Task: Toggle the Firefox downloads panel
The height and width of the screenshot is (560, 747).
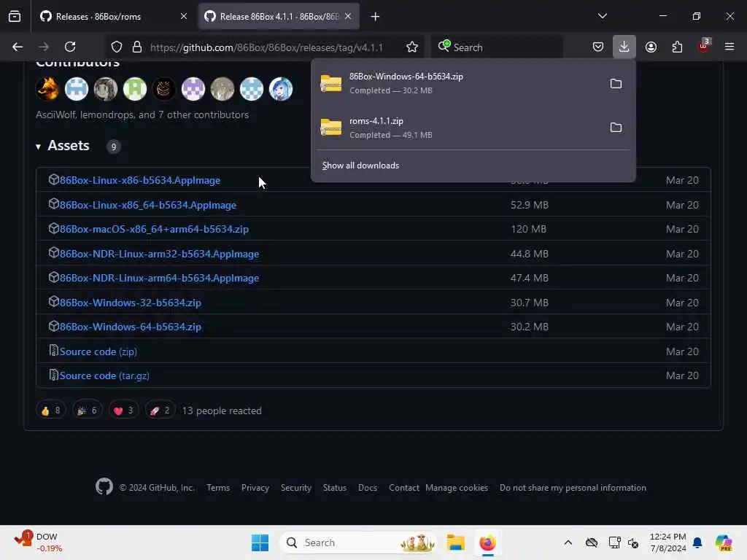Action: coord(624,47)
